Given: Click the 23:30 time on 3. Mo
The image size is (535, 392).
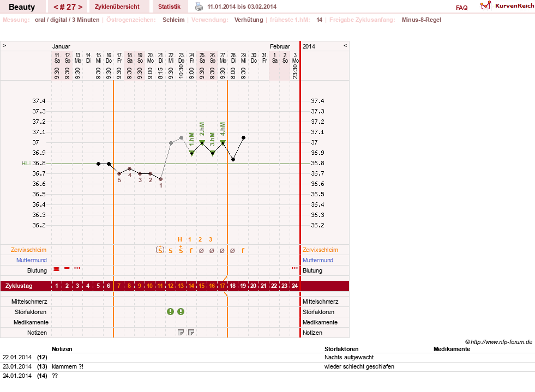Looking at the screenshot, I should click(295, 72).
